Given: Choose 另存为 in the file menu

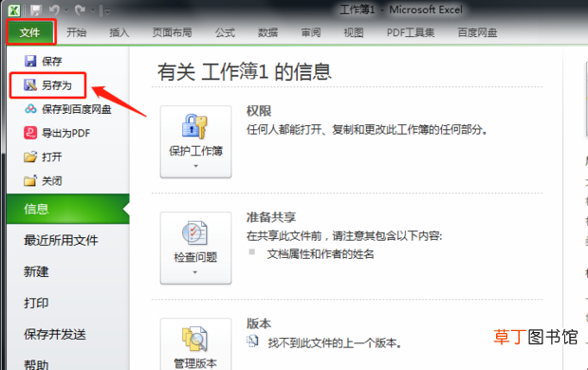Looking at the screenshot, I should [47, 85].
